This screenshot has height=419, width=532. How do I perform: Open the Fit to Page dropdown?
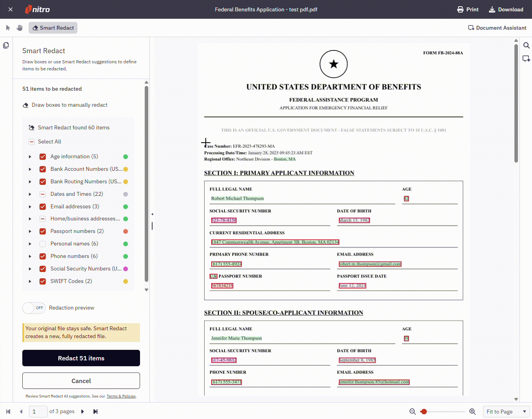click(506, 412)
